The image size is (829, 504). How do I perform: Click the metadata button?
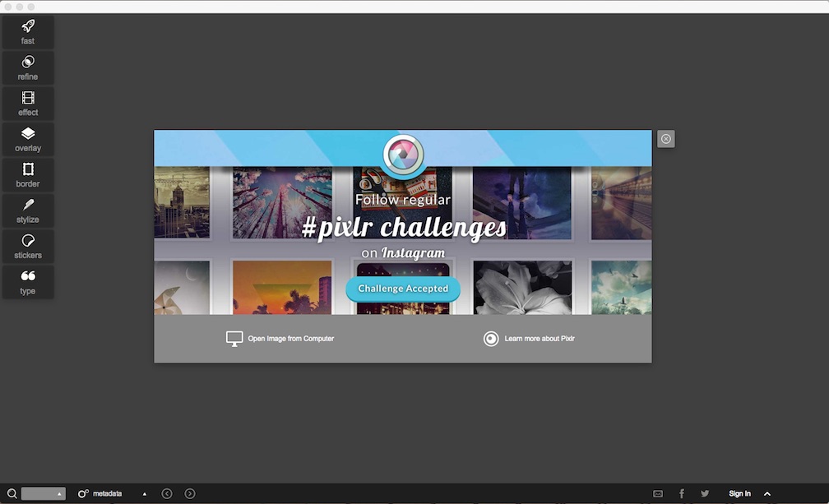[100, 493]
